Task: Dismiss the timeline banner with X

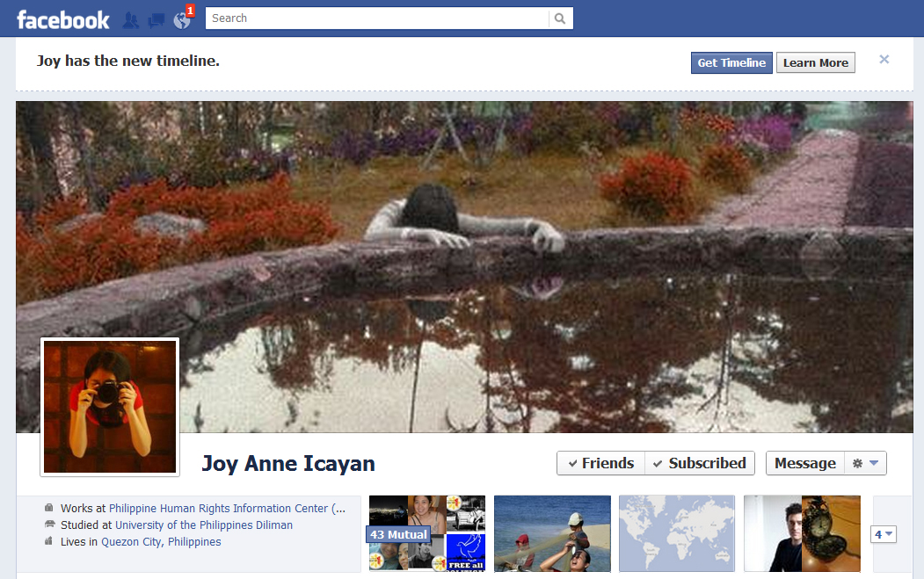Action: [x=884, y=60]
